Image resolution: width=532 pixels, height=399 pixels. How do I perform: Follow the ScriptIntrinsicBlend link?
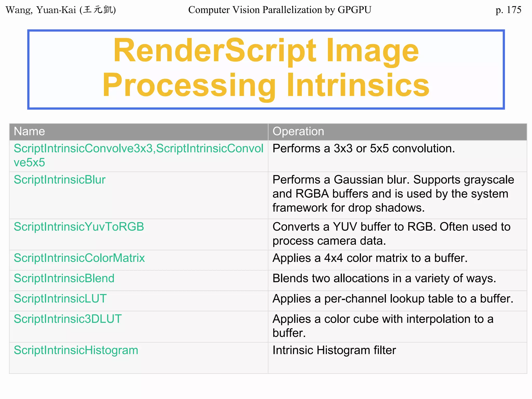pos(64,278)
